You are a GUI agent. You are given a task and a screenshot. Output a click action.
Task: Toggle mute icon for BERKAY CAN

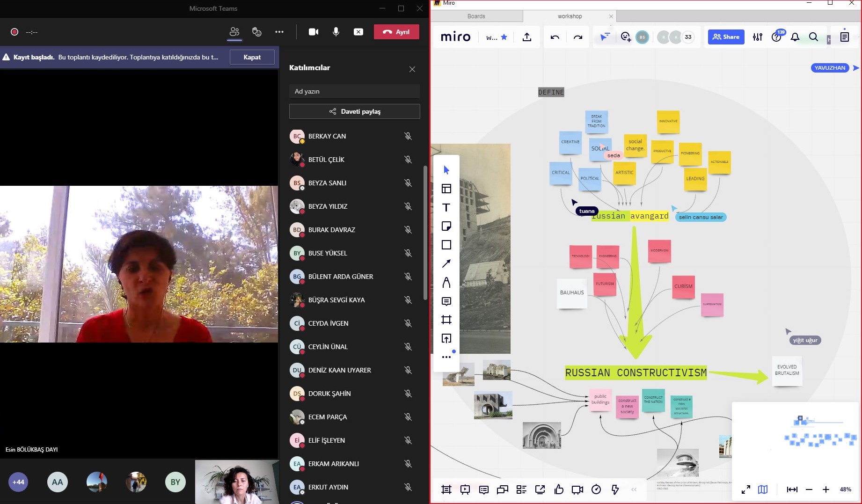pos(408,136)
